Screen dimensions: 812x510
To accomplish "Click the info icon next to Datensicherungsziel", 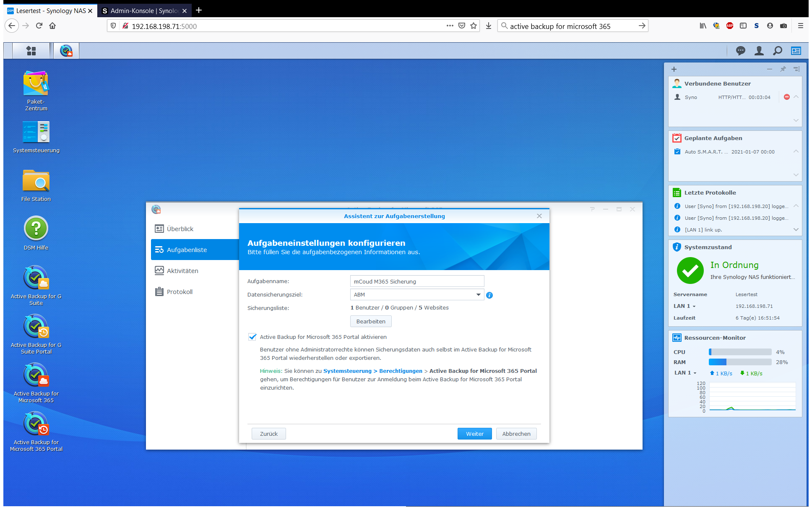I will click(x=489, y=295).
